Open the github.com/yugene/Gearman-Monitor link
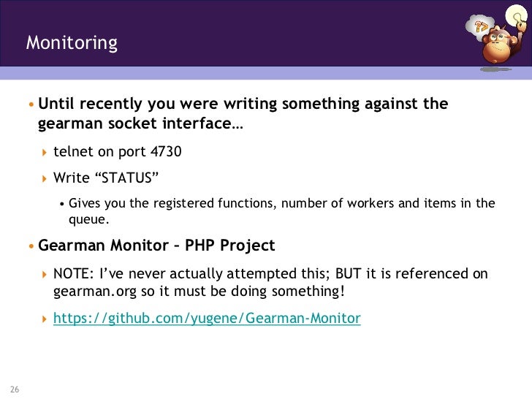Screen dimensions: 532x399 point(207,319)
